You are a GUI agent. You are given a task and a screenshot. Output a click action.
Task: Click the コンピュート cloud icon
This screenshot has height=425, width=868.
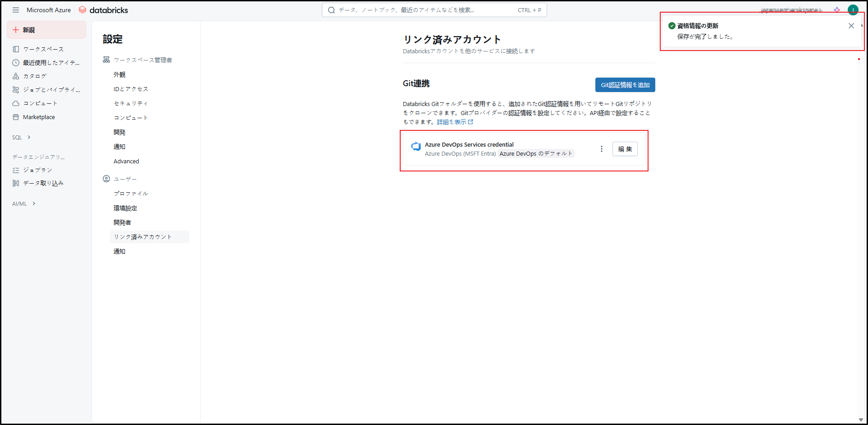[x=16, y=103]
